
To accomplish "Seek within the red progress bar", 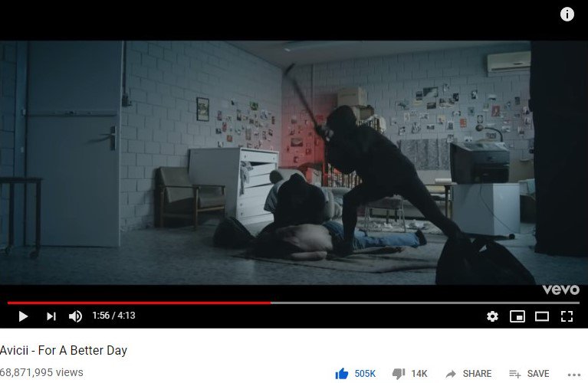I will [x=139, y=303].
